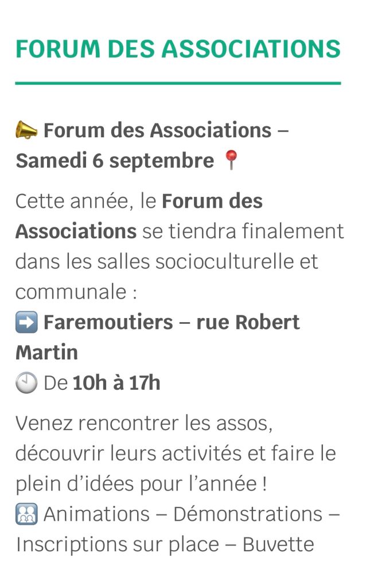Click the red pushpin emoji
The image size is (374, 588).
tap(231, 160)
